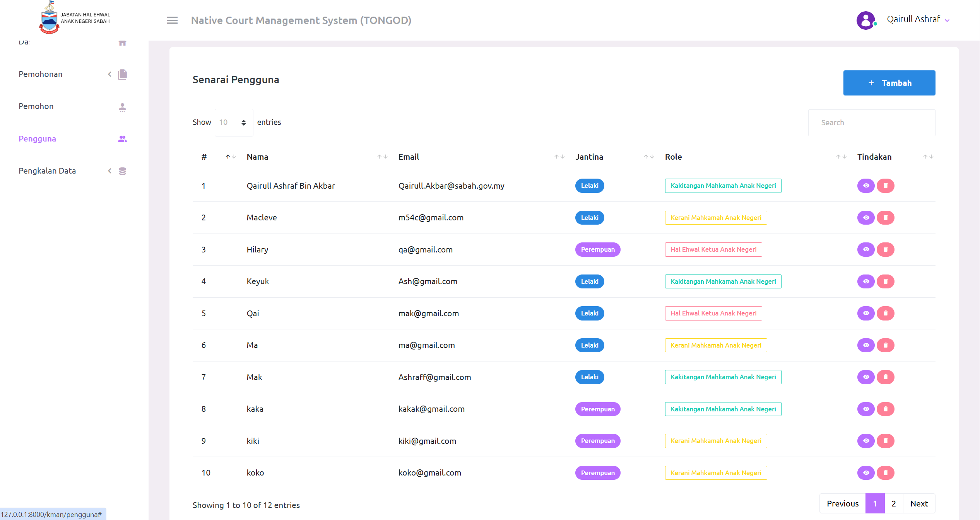This screenshot has width=980, height=520.
Task: Open the Qairull Ashraf profile dropdown arrow
Action: coord(947,20)
